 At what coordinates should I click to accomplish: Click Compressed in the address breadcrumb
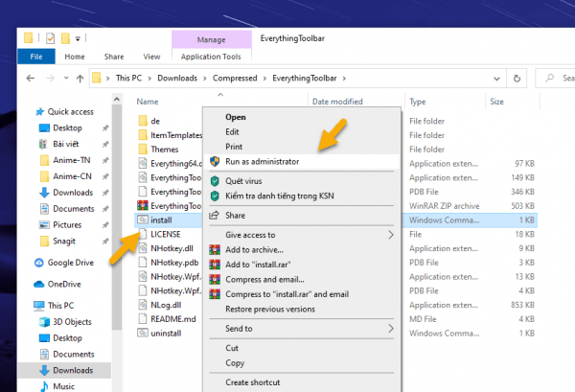click(x=235, y=78)
